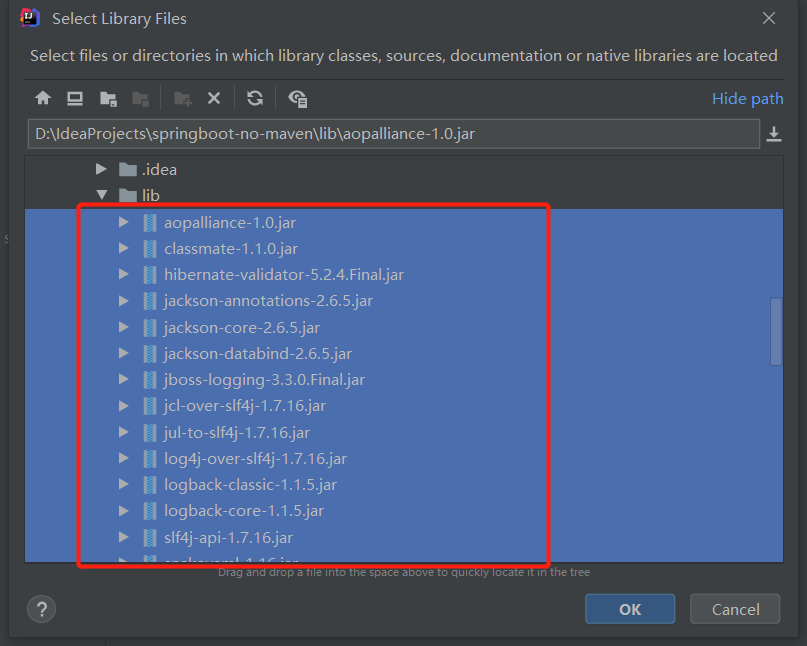Screen dimensions: 807x646
Task: Click the jboss-logging jar archive icon
Action: point(150,380)
